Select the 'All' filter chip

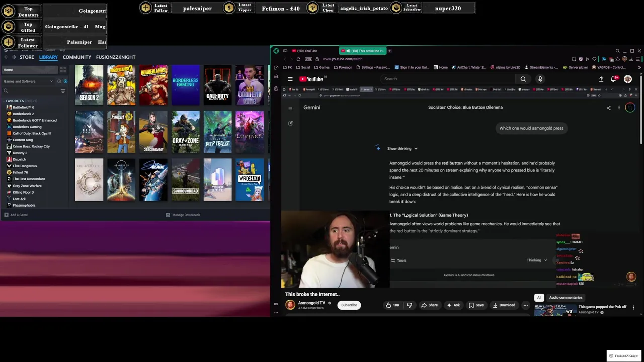(539, 297)
